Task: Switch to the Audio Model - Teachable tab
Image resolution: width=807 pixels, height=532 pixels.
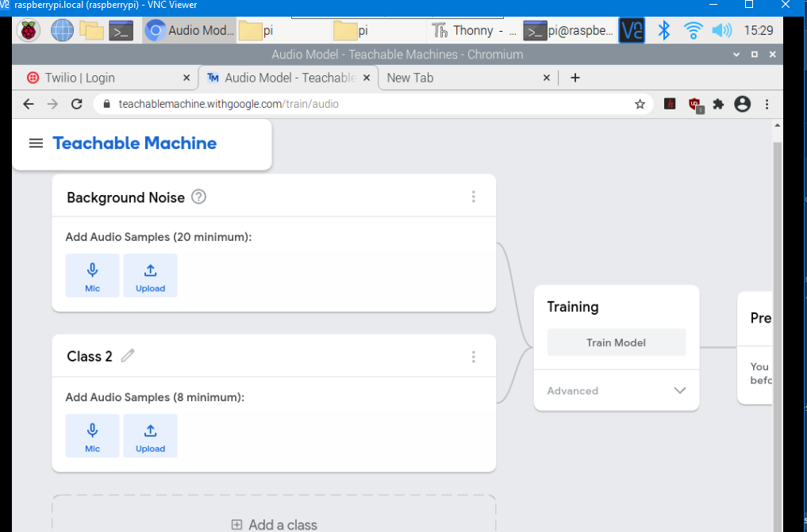Action: [x=288, y=78]
